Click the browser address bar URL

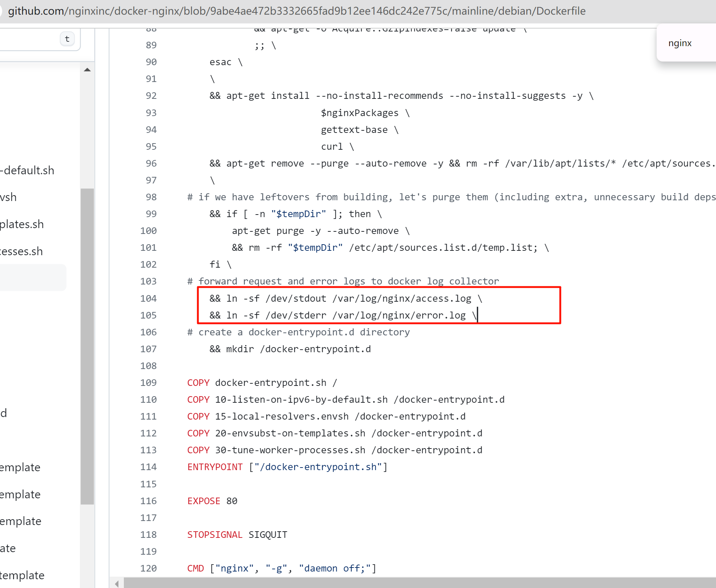pyautogui.click(x=296, y=11)
